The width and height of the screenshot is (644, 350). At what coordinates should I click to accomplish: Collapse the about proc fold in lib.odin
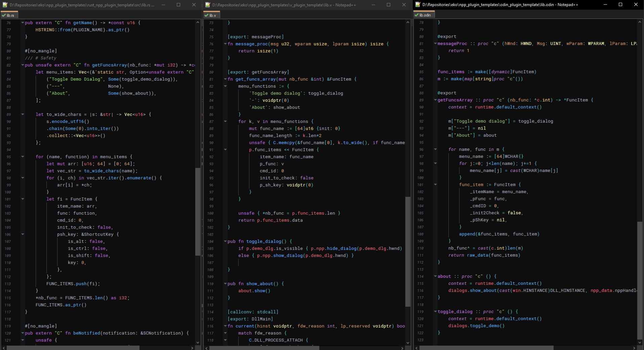[x=435, y=276]
